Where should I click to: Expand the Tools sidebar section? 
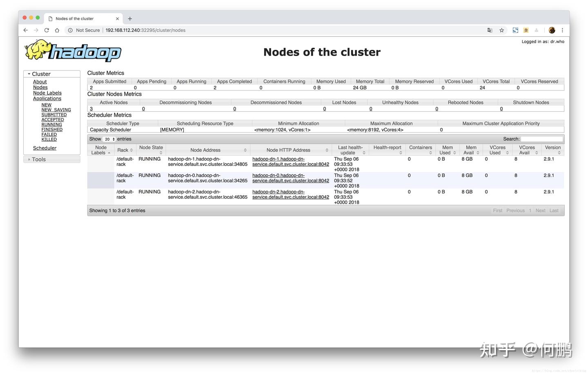coord(52,159)
